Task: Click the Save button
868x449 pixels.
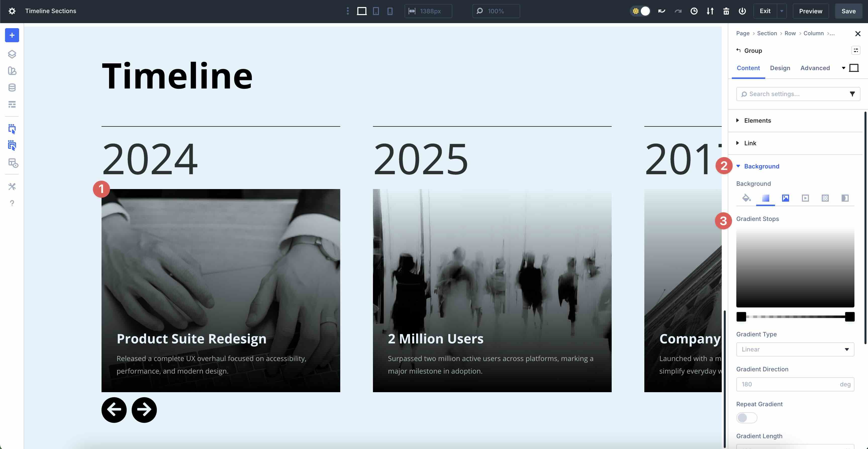Action: point(848,11)
